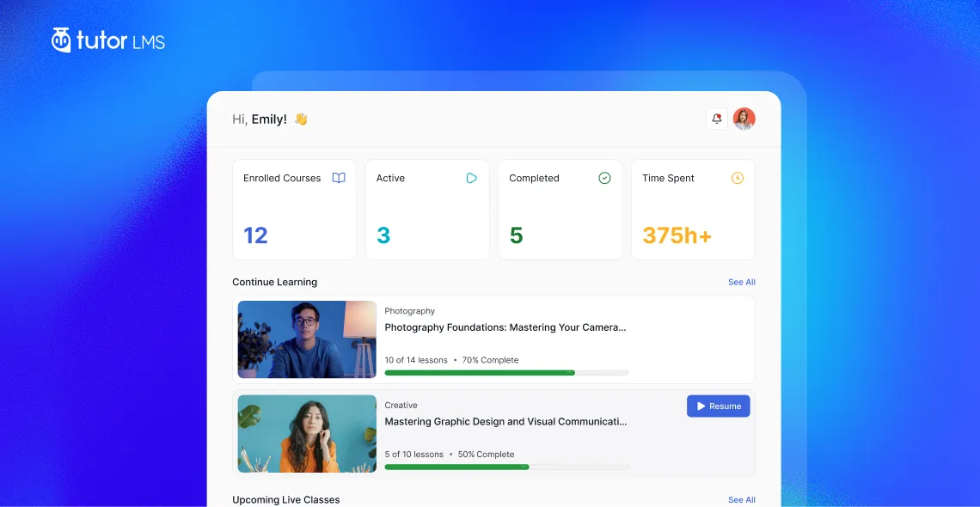Click the book icon on Enrolled Courses
The image size is (980, 507).
pos(339,178)
